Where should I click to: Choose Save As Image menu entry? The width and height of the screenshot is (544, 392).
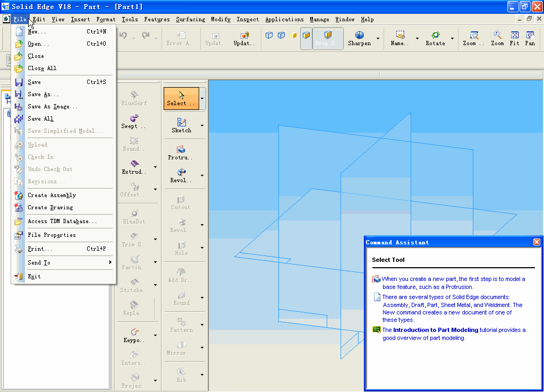pyautogui.click(x=64, y=107)
